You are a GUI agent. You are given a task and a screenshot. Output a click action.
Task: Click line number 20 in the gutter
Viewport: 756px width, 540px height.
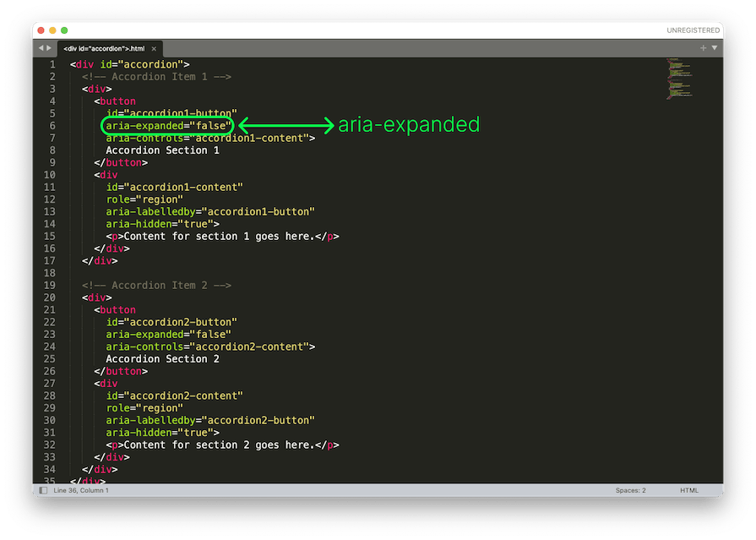pyautogui.click(x=51, y=297)
